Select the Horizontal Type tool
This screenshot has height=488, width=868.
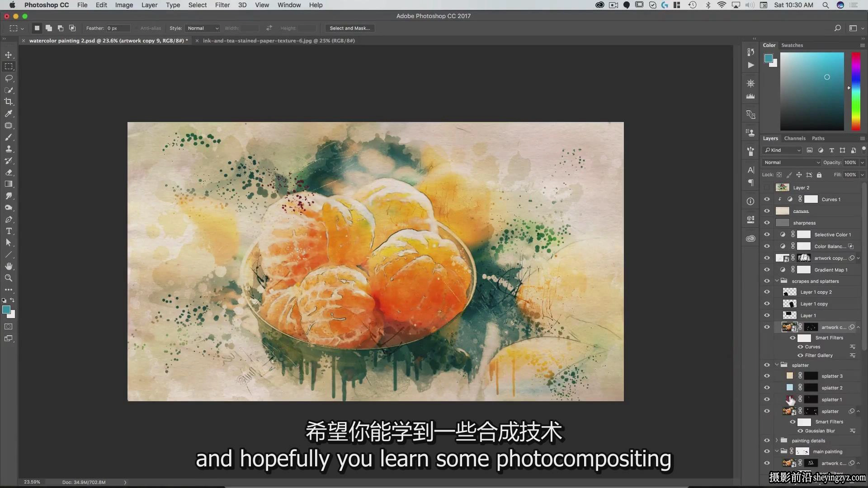pos(9,231)
